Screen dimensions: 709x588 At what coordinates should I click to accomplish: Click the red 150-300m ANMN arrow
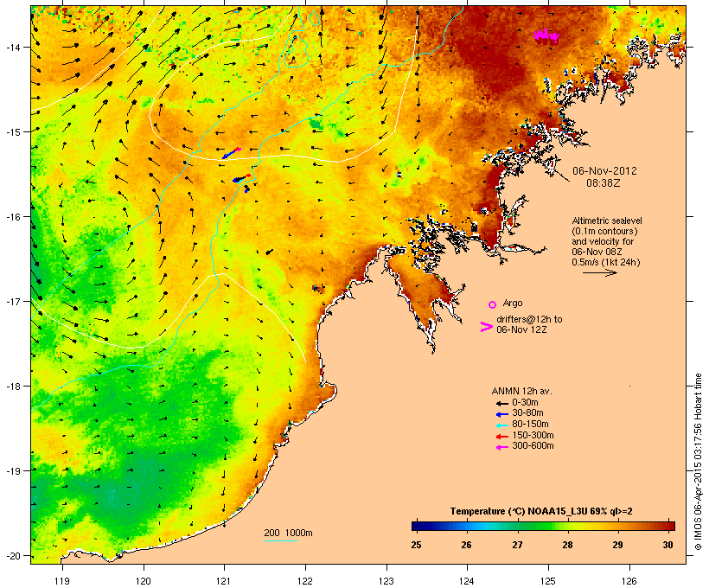click(x=501, y=437)
